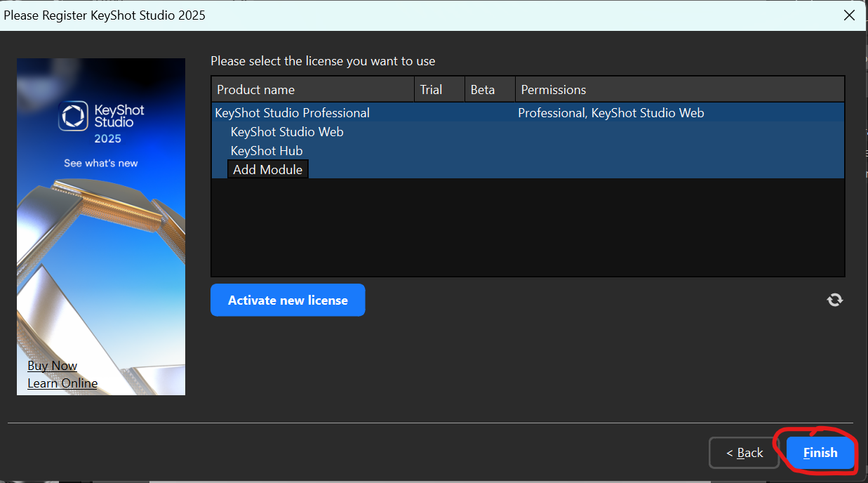Go back using the Back button
The image size is (868, 483).
[x=744, y=452]
